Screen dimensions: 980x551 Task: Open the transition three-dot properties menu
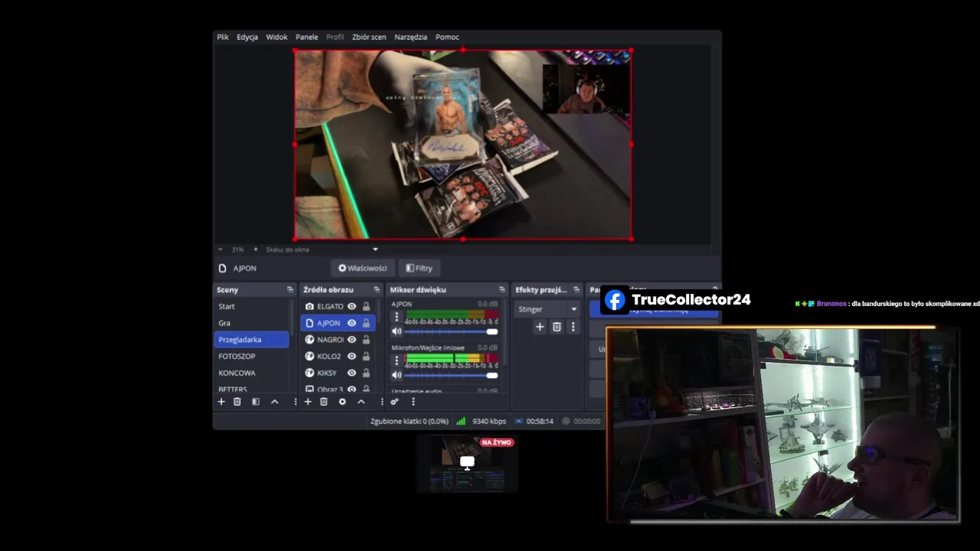click(x=573, y=327)
